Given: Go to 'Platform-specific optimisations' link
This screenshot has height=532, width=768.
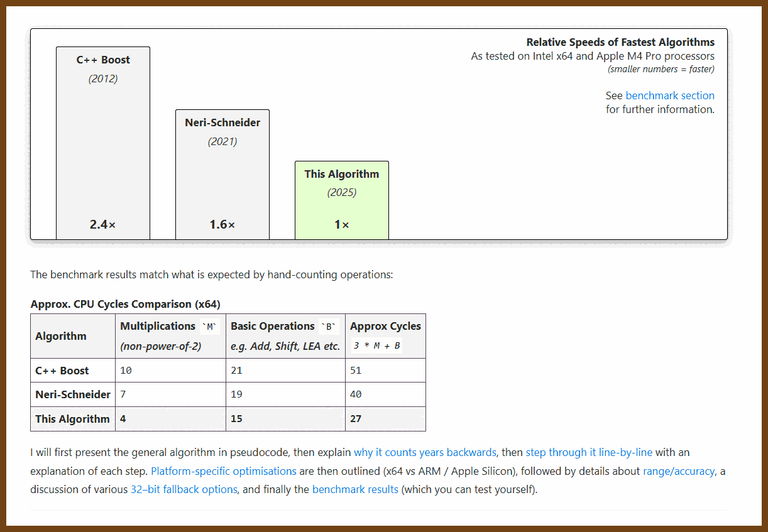Looking at the screenshot, I should coord(224,471).
